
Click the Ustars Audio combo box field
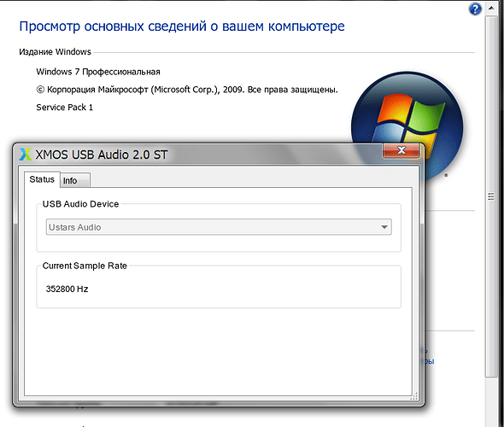click(219, 227)
